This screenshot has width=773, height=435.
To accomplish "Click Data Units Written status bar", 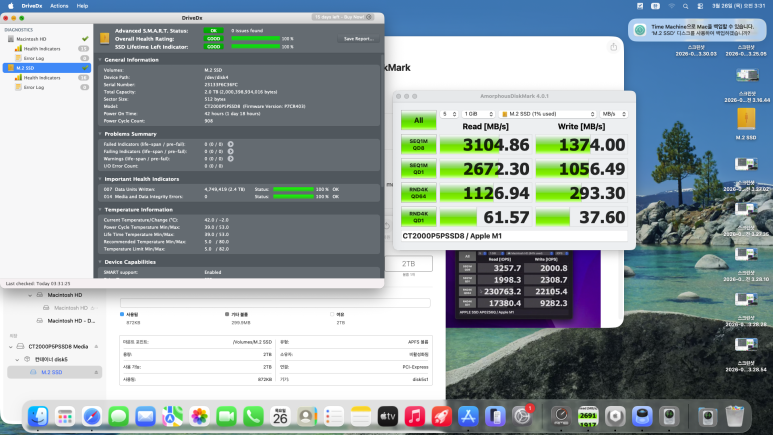I will click(x=293, y=189).
